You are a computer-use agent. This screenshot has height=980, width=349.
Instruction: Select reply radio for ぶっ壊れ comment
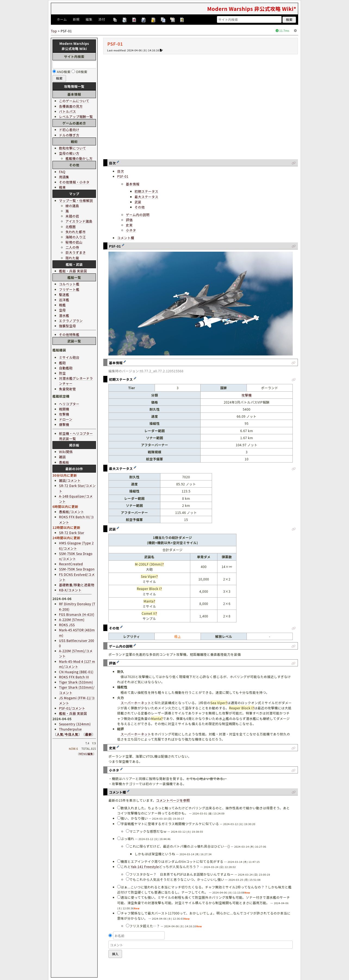(x=119, y=838)
